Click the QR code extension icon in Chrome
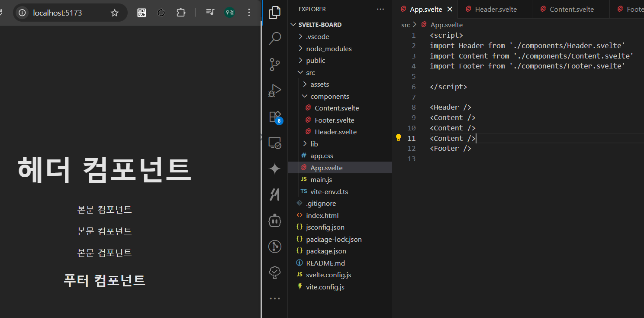Image resolution: width=644 pixels, height=318 pixels. (x=142, y=13)
